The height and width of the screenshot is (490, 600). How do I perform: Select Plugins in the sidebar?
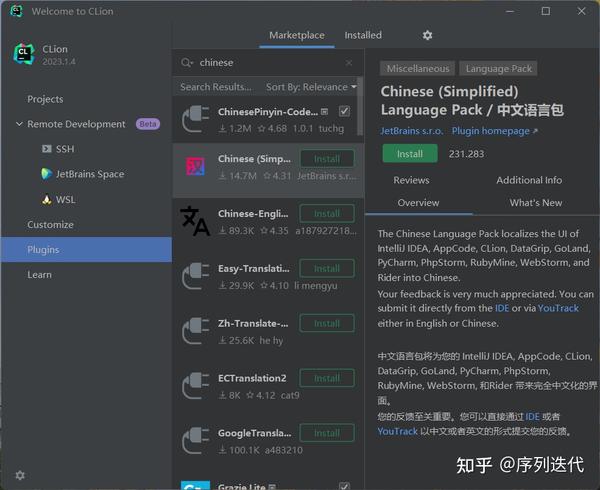click(86, 249)
